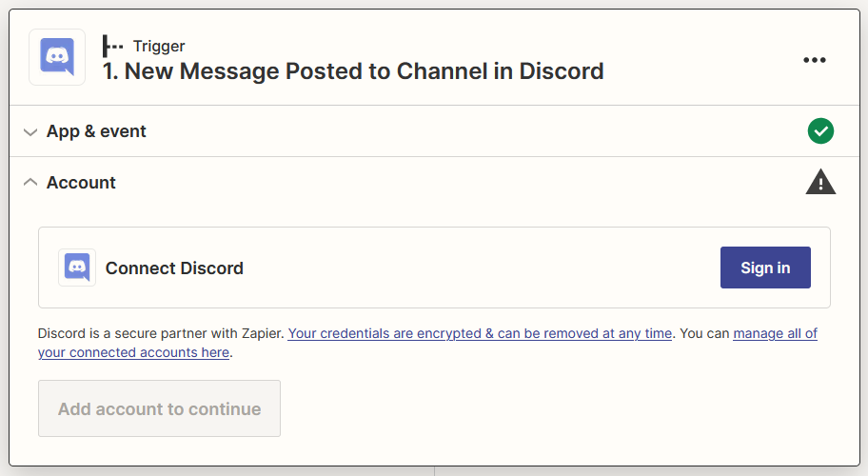This screenshot has width=868, height=476.
Task: Select the App & event section label
Action: 96,131
